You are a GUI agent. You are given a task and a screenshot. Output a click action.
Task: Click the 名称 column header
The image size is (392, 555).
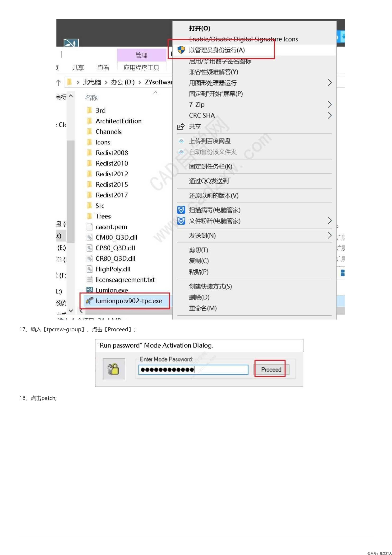click(91, 97)
